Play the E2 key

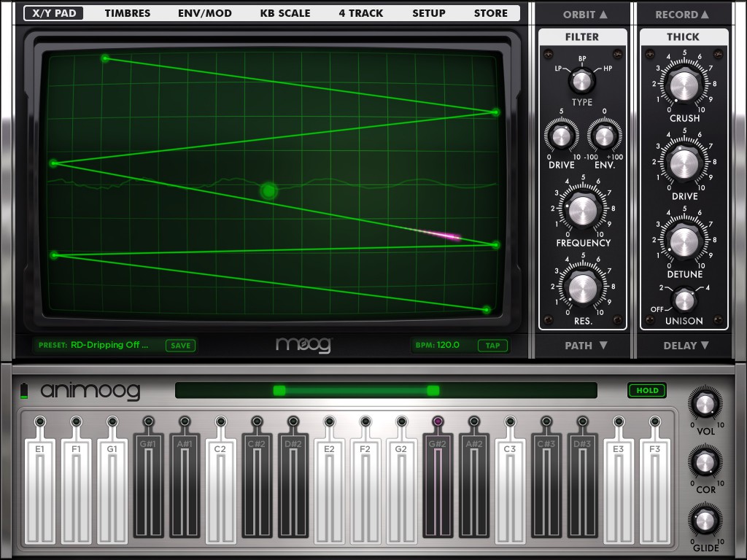tap(329, 491)
